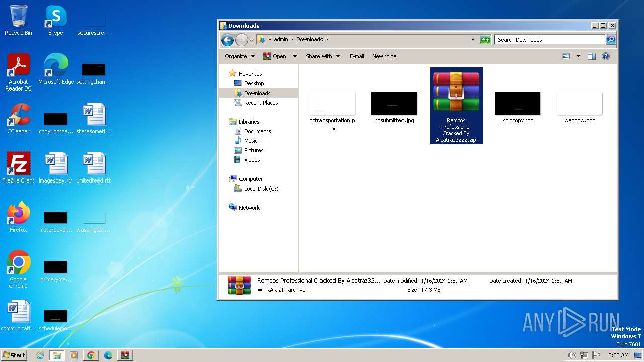Select Libraries in navigation pane
Screen dimensions: 644x362
point(249,122)
